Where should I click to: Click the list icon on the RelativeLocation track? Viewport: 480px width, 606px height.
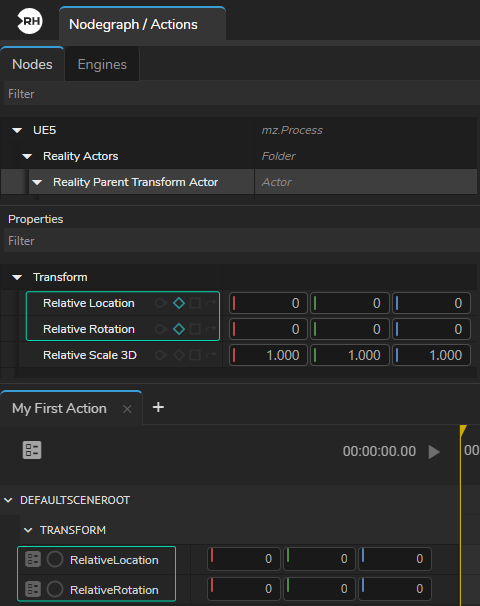pyautogui.click(x=33, y=559)
